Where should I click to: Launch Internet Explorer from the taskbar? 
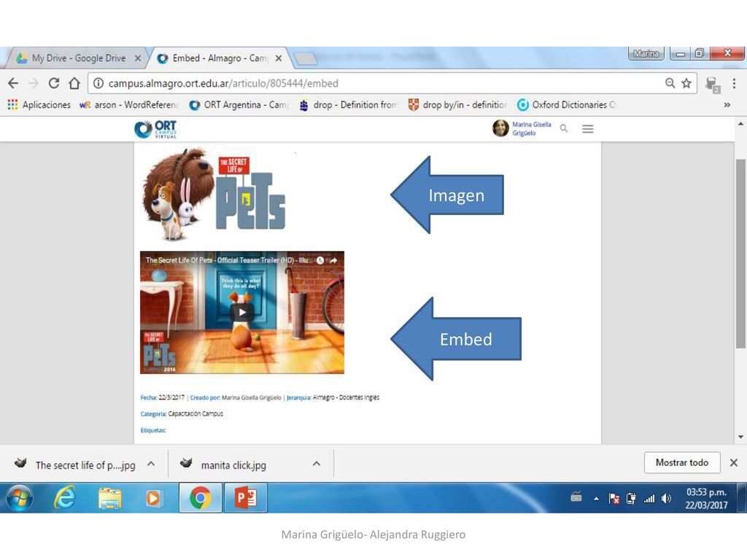point(64,497)
